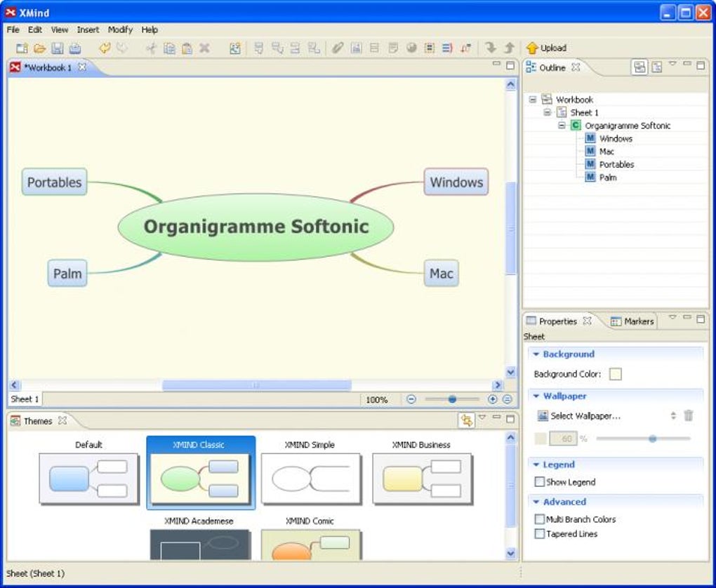
Task: Click the Themes panel apply-theme icon
Action: click(466, 420)
